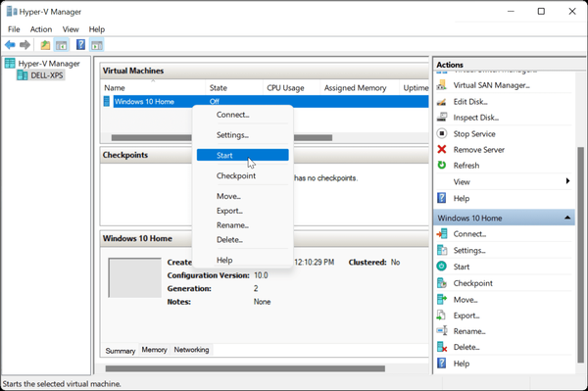Screen dimensions: 588x391
Task: Select the Windows 10 Home virtual machine row
Action: pos(266,101)
